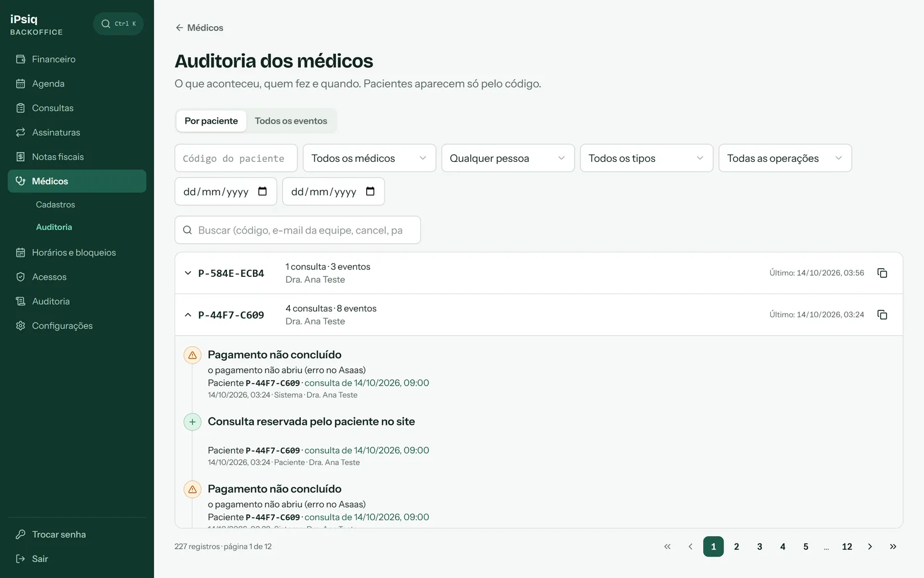Viewport: 924px width, 578px height.
Task: Open Assinaturas in the sidebar
Action: pyautogui.click(x=77, y=132)
